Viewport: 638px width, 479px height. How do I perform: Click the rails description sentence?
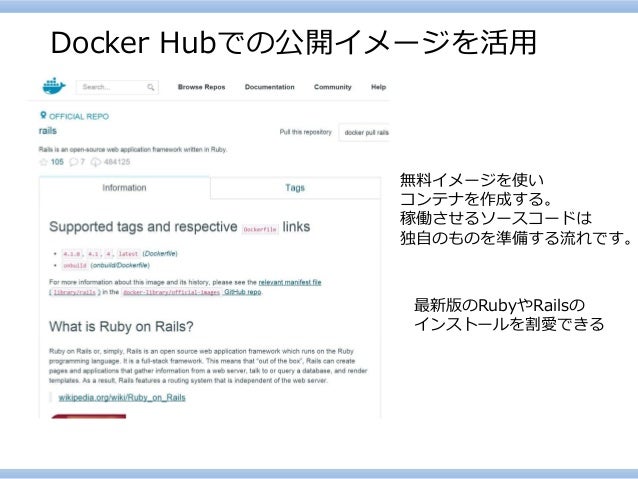(x=133, y=149)
